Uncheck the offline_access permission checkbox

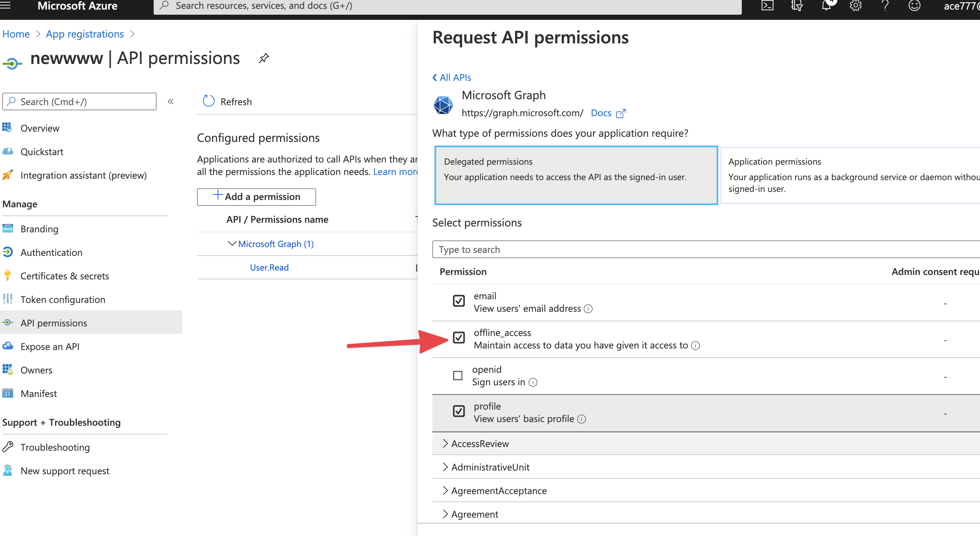[x=459, y=338]
